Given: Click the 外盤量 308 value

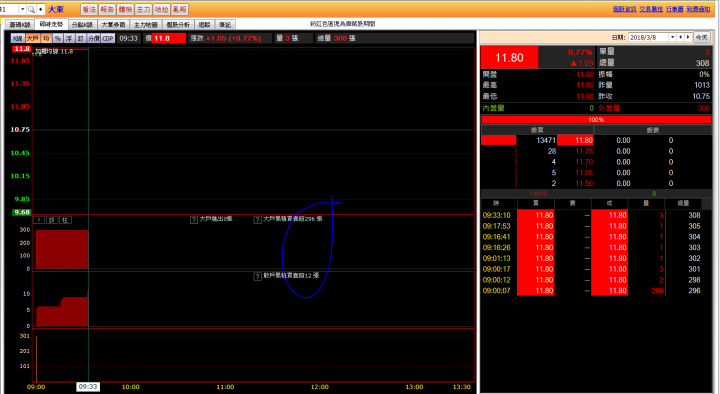Looking at the screenshot, I should coord(703,108).
